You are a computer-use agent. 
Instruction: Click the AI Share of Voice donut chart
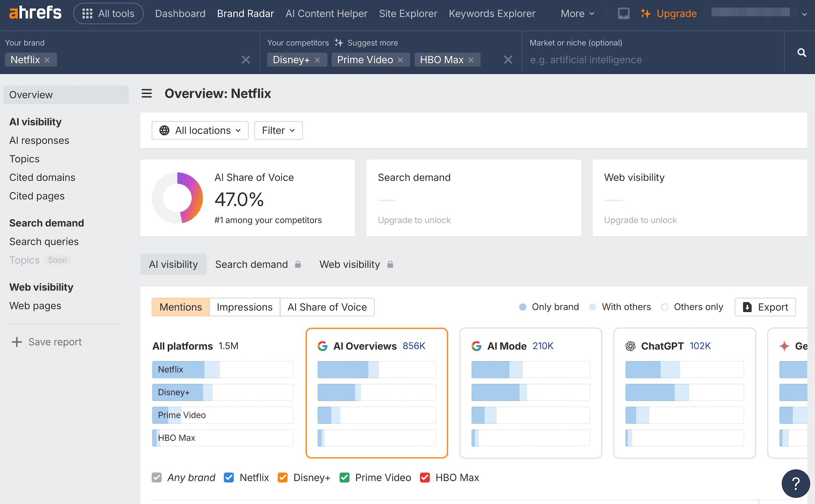(177, 198)
